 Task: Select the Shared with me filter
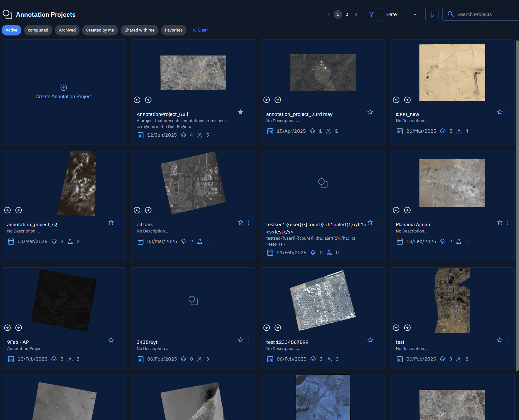139,30
